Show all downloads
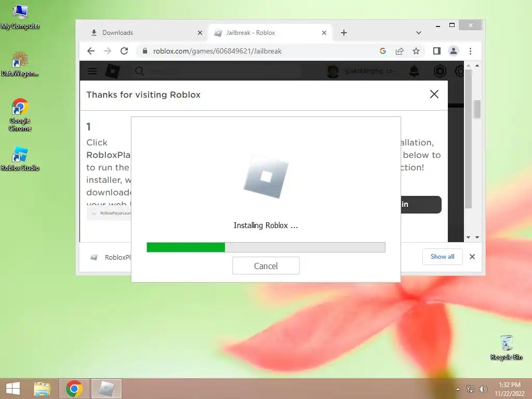The width and height of the screenshot is (532, 399). [443, 257]
